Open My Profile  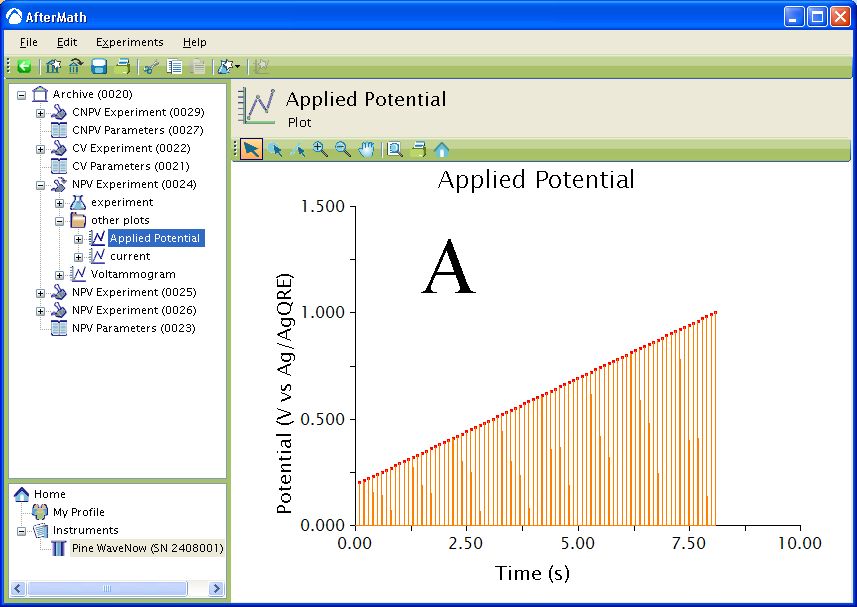click(x=79, y=512)
